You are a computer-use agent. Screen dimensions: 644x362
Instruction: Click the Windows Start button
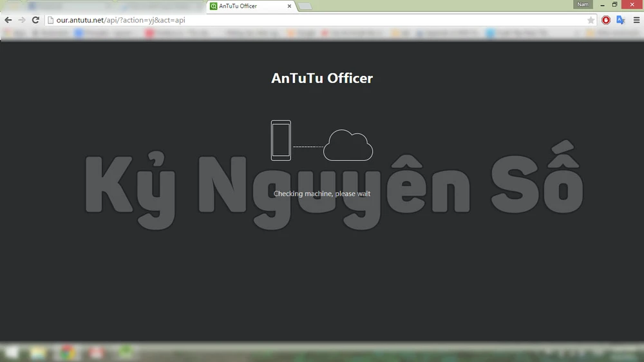click(x=11, y=352)
